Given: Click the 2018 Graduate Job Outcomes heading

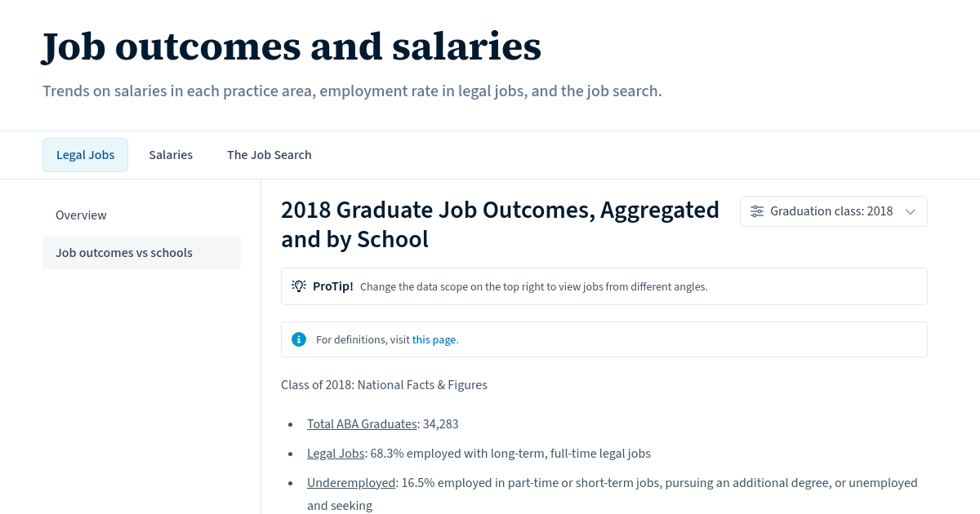Looking at the screenshot, I should click(x=500, y=224).
